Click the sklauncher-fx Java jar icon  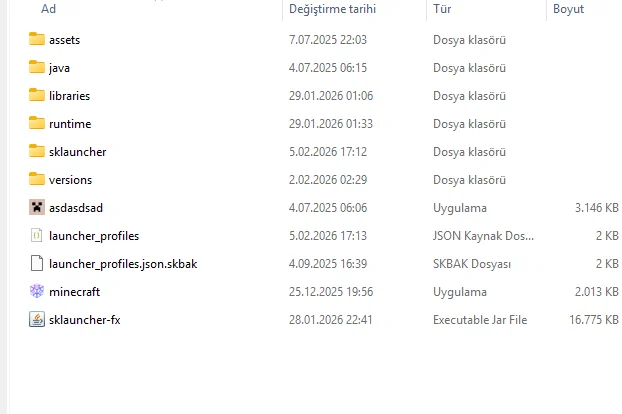[37, 320]
